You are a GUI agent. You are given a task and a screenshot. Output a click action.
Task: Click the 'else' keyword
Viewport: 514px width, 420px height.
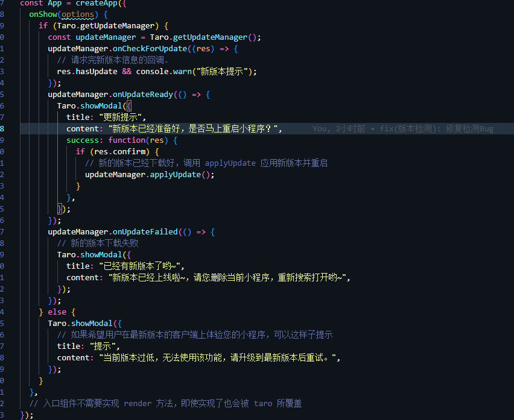tap(57, 312)
